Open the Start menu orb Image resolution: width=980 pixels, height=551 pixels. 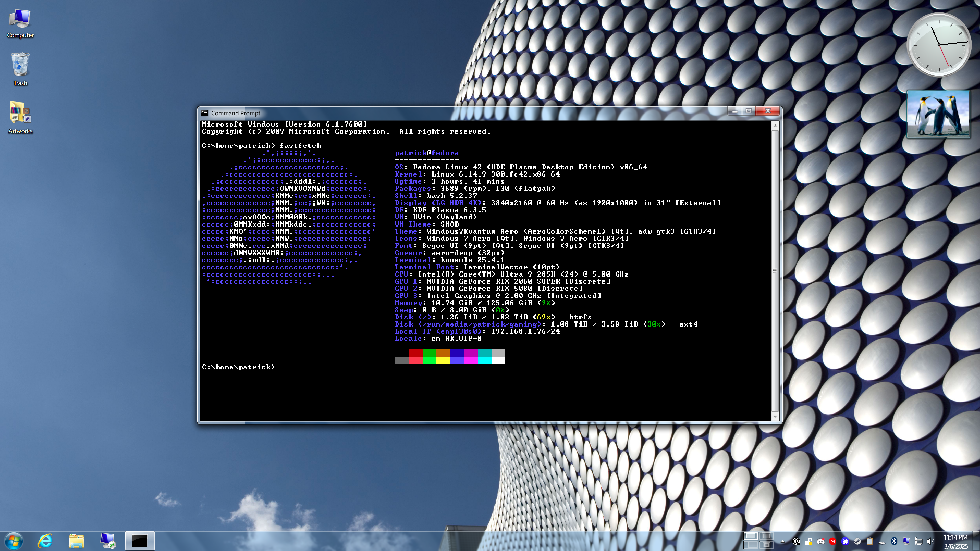point(14,541)
